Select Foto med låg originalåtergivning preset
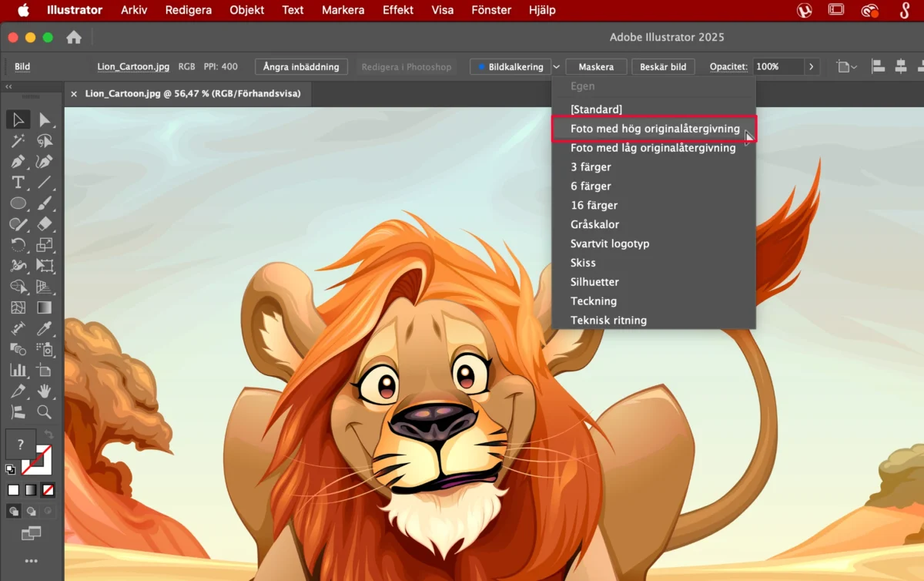The height and width of the screenshot is (581, 924). click(x=653, y=148)
